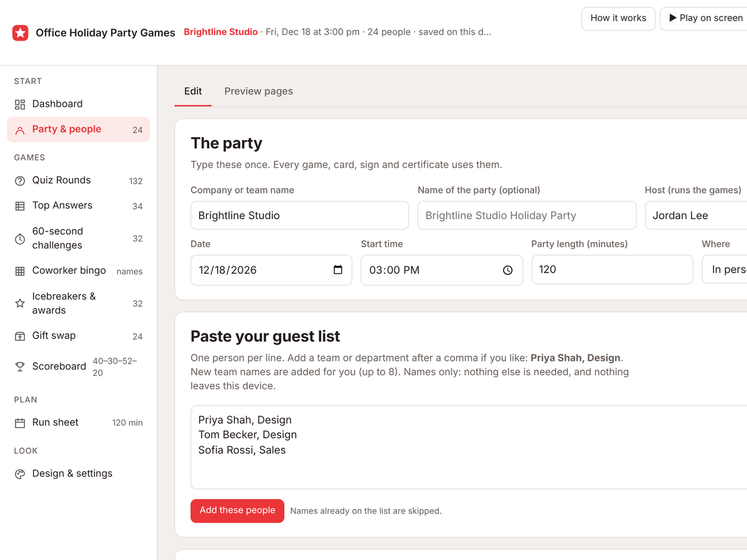Click the Party length minutes field

[612, 269]
